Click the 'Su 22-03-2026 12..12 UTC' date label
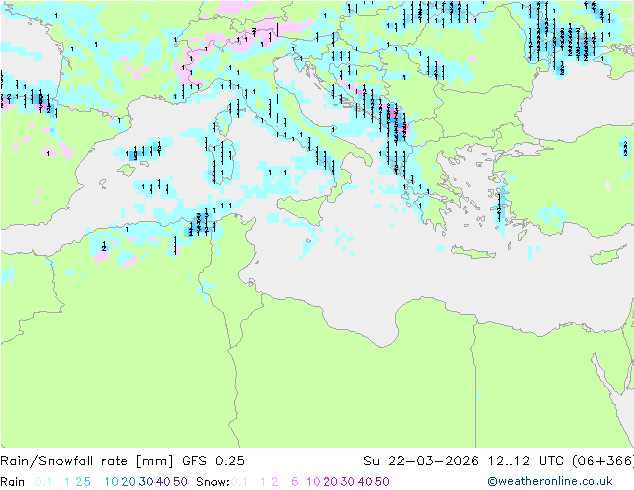This screenshot has width=634, height=490. click(x=464, y=461)
